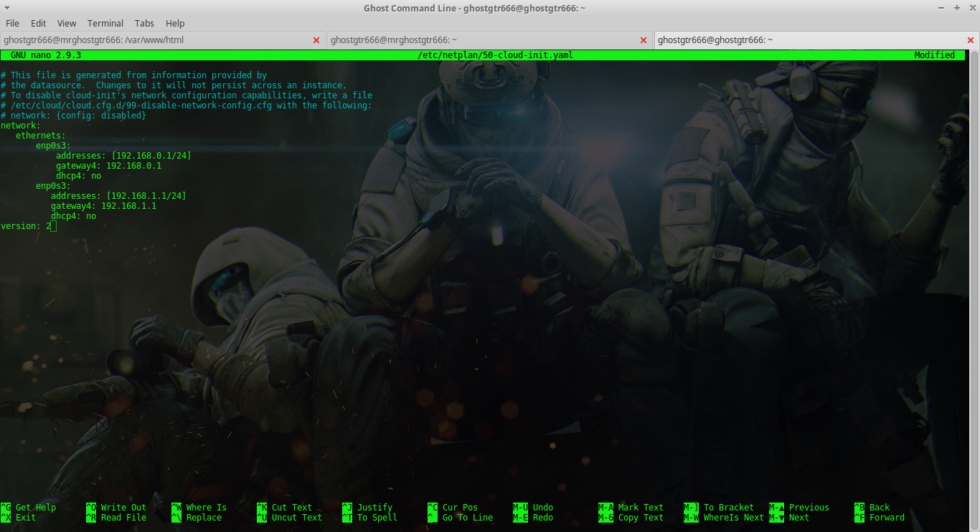Open the Help menu
The height and width of the screenshot is (532, 980).
(174, 23)
